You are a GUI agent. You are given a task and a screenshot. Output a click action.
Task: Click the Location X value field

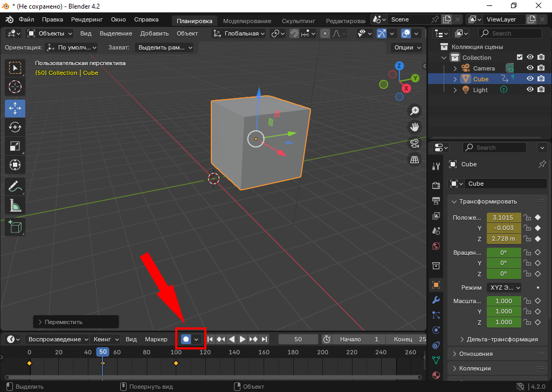[503, 218]
